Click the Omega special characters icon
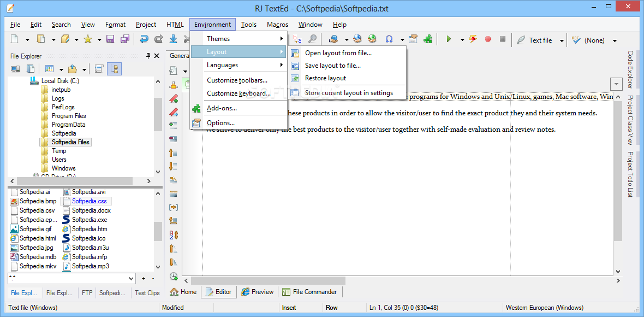644x317 pixels. [x=389, y=39]
